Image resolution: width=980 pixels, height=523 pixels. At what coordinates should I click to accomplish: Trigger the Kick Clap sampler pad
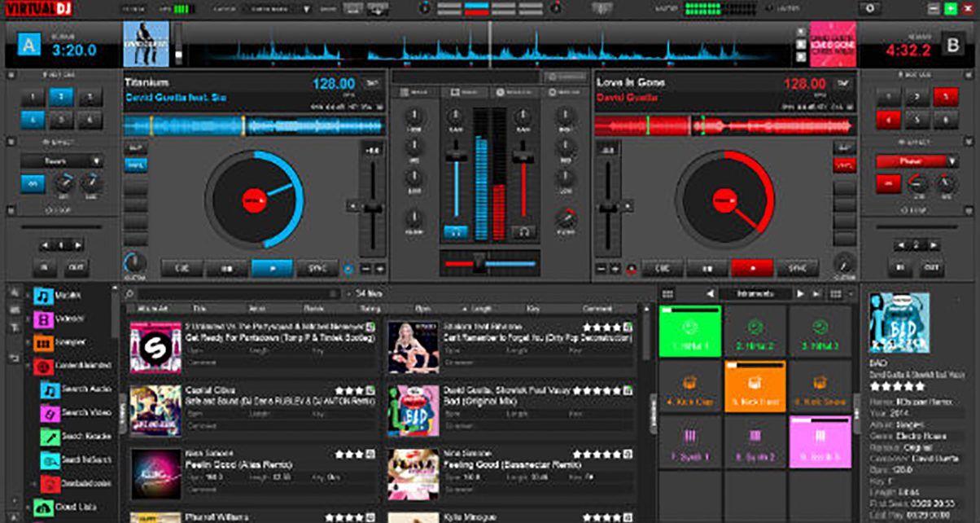tap(689, 385)
